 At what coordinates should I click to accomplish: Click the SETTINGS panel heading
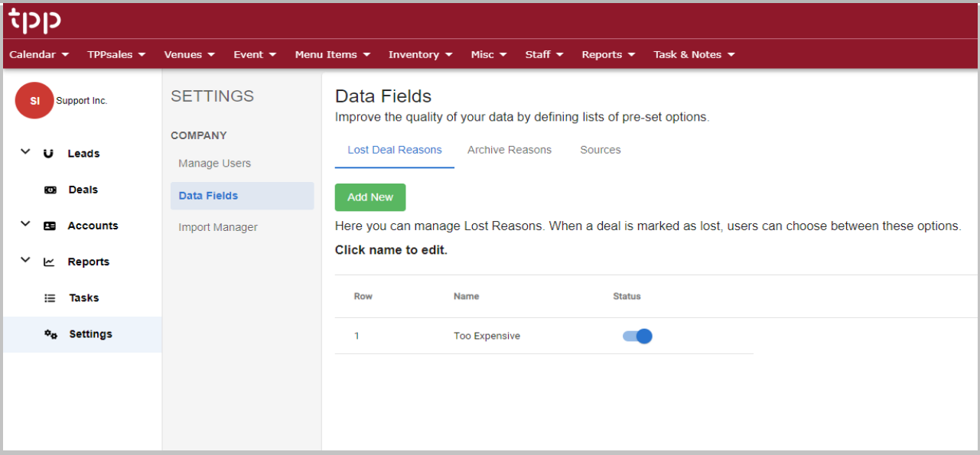pyautogui.click(x=212, y=96)
